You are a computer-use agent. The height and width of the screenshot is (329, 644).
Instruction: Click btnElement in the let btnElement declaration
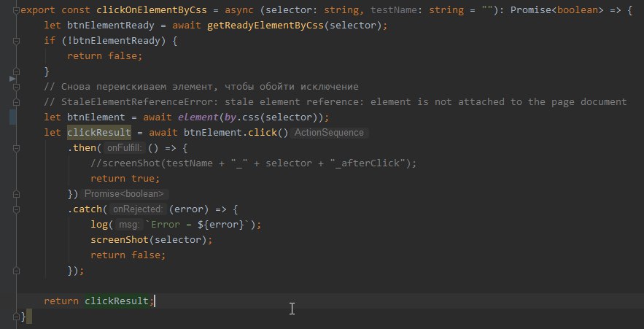tap(96, 117)
